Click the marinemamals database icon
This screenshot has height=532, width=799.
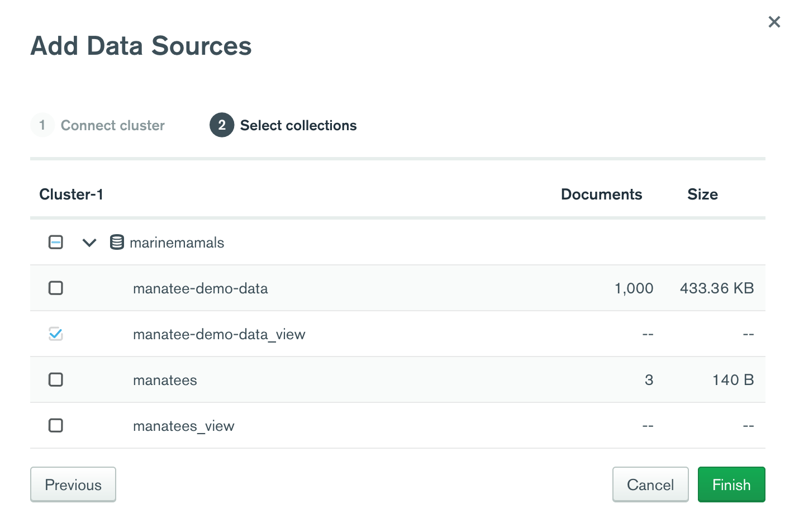116,242
